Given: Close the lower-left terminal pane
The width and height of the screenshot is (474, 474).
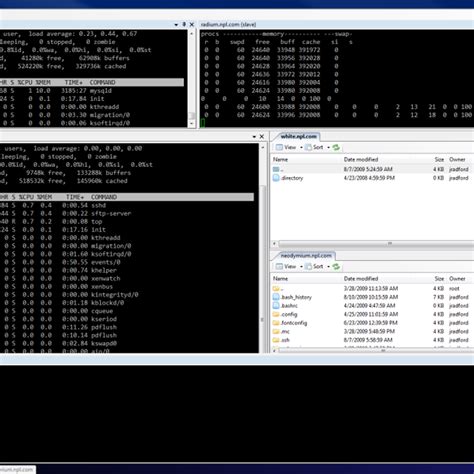Looking at the screenshot, I should (262, 137).
